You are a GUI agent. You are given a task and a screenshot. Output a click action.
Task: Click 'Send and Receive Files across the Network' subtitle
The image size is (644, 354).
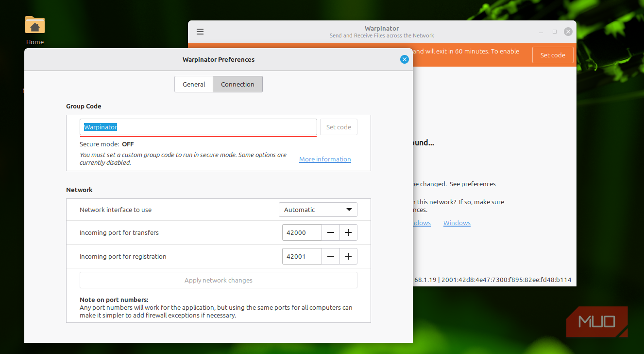(x=382, y=35)
